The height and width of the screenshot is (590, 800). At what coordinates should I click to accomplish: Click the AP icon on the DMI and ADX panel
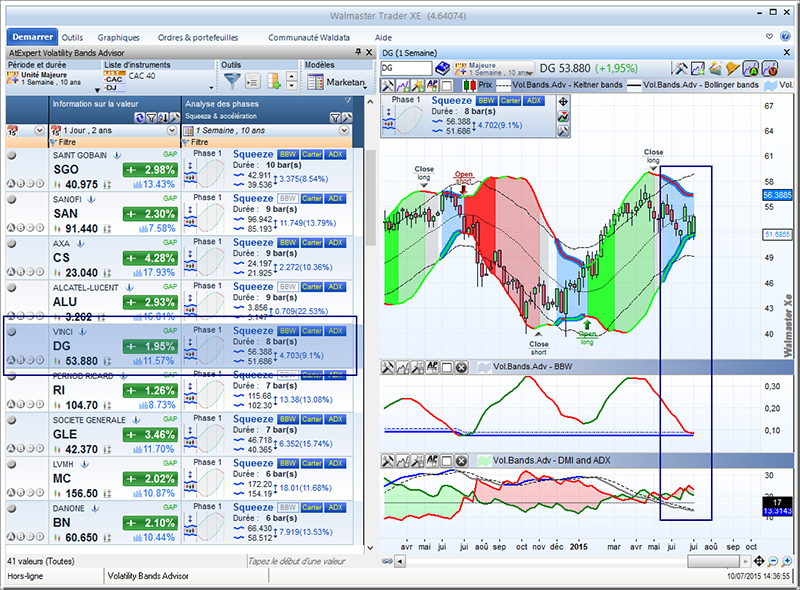pos(433,461)
